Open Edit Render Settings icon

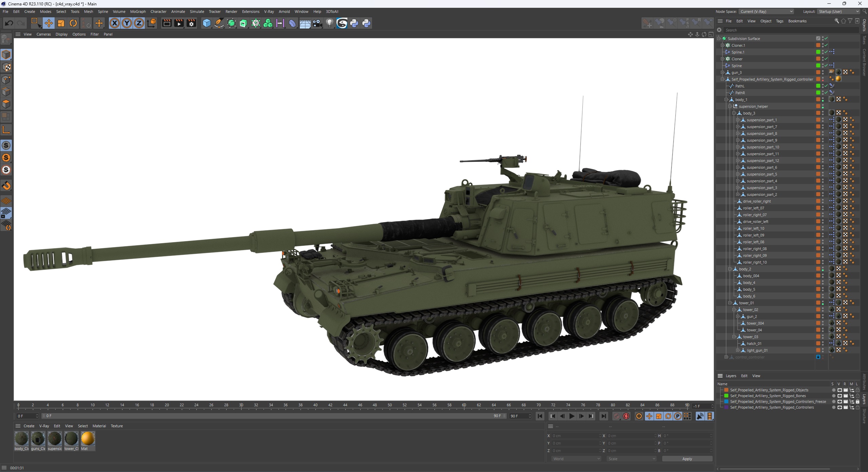pyautogui.click(x=192, y=23)
